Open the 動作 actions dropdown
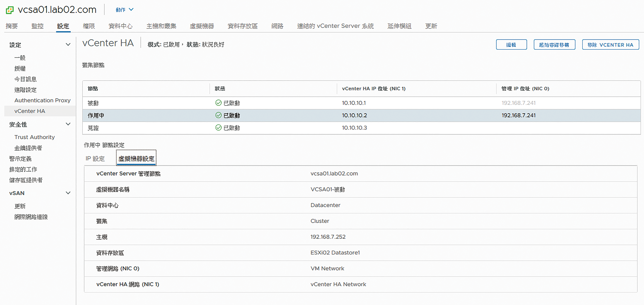644x305 pixels. (124, 10)
